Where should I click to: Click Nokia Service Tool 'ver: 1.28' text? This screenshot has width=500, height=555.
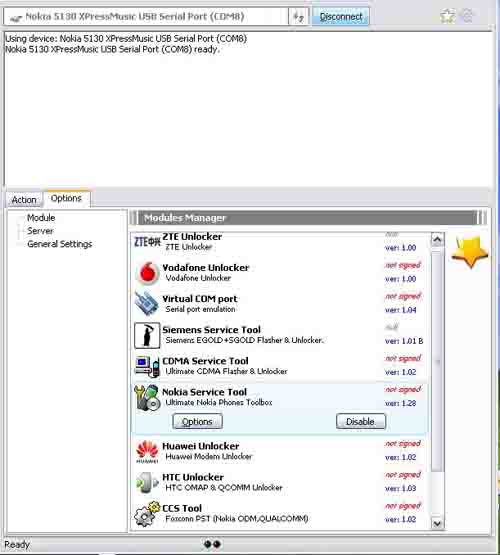[x=401, y=403]
